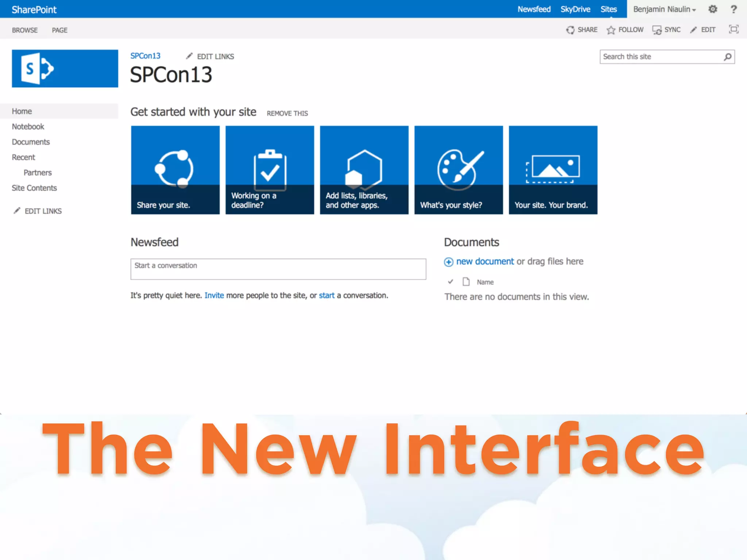Click the Name column header
747x560 pixels.
[485, 282]
